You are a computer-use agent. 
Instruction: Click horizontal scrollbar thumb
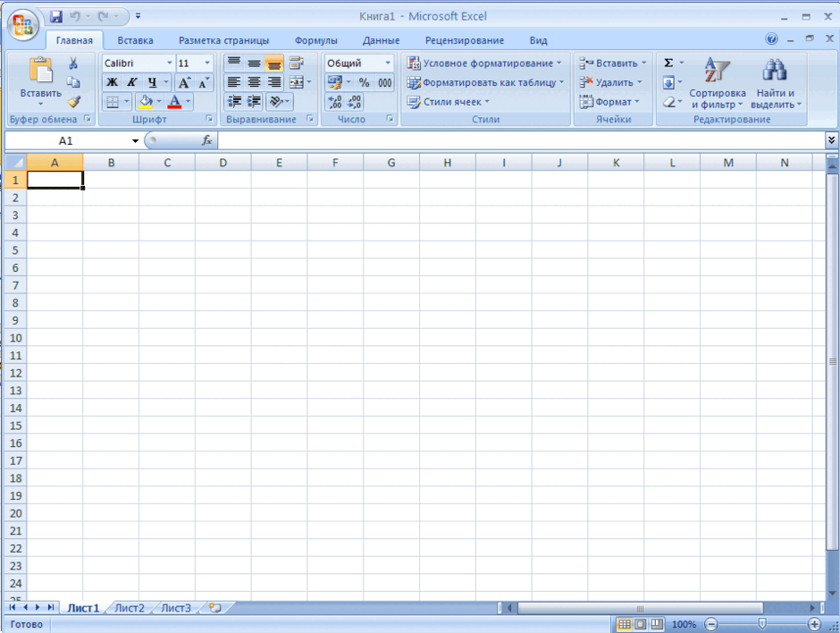640,608
